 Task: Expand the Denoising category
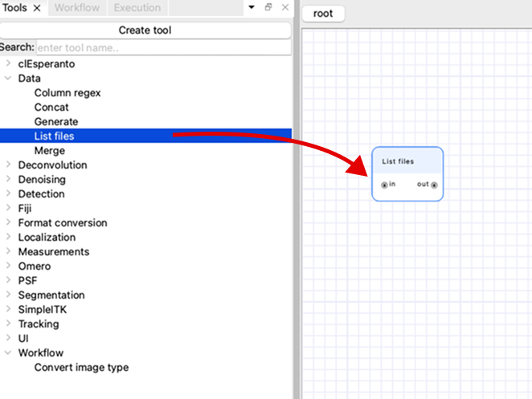tap(8, 179)
